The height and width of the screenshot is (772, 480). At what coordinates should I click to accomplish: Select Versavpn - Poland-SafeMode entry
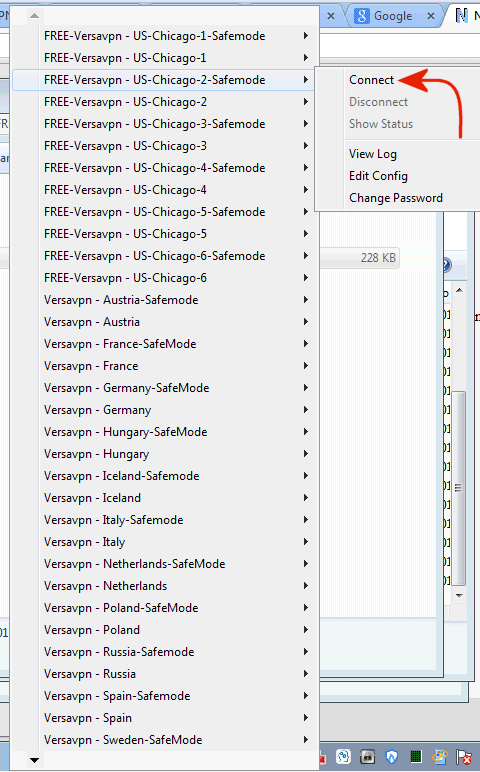162,608
